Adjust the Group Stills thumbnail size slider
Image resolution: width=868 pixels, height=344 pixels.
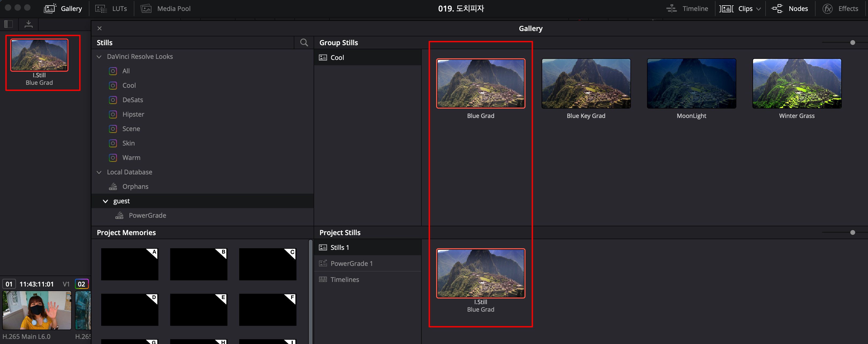(x=852, y=43)
